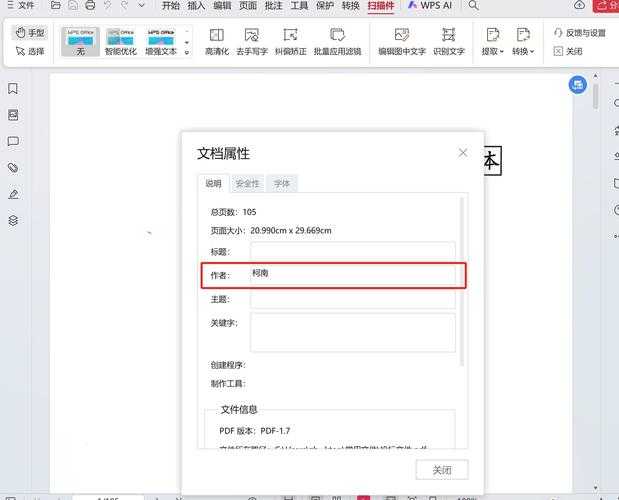The height and width of the screenshot is (500, 619).
Task: Click the undo arrow icon
Action: pos(107,5)
